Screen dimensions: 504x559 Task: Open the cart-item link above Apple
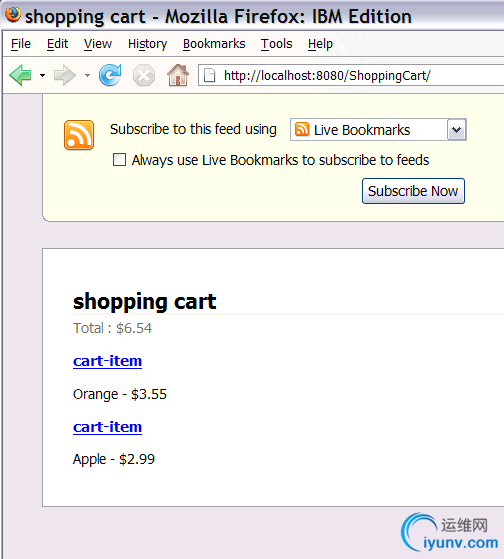(107, 427)
